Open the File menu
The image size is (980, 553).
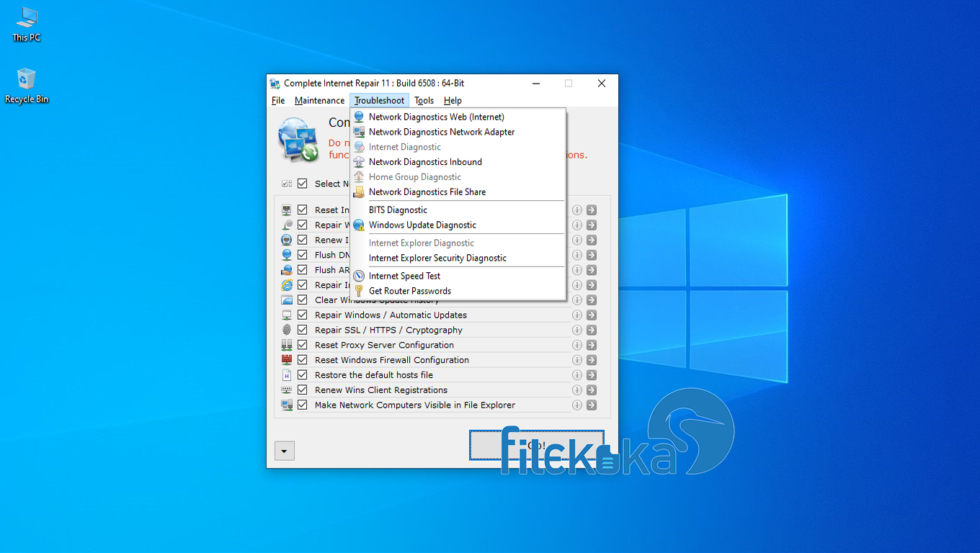(x=278, y=101)
